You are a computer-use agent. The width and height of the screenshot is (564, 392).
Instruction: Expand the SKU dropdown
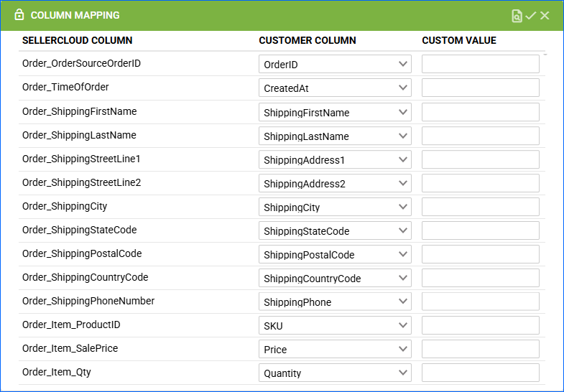click(x=335, y=325)
